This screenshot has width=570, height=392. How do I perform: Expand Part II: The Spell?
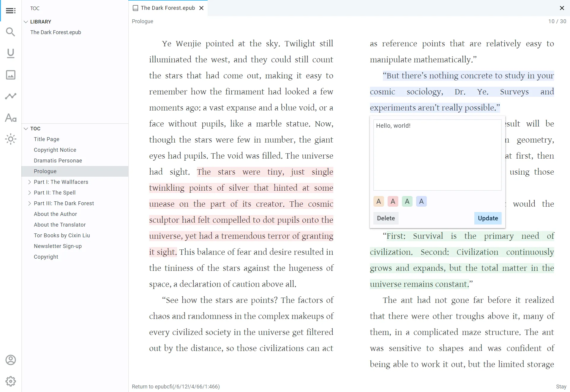point(29,193)
